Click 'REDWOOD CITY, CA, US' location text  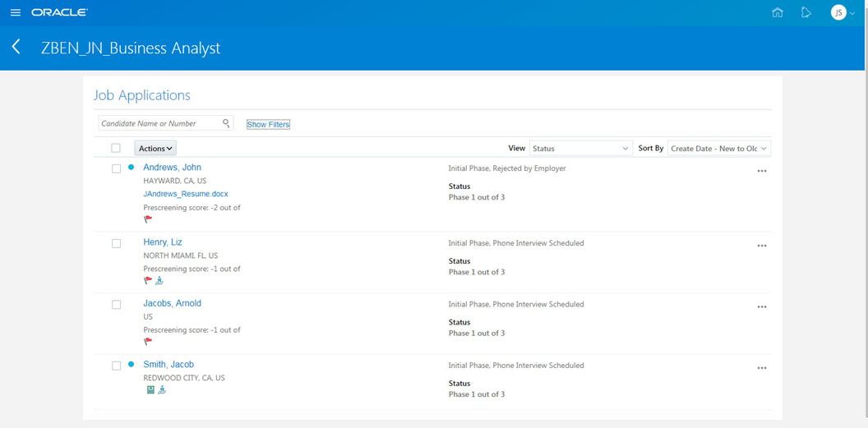click(184, 378)
